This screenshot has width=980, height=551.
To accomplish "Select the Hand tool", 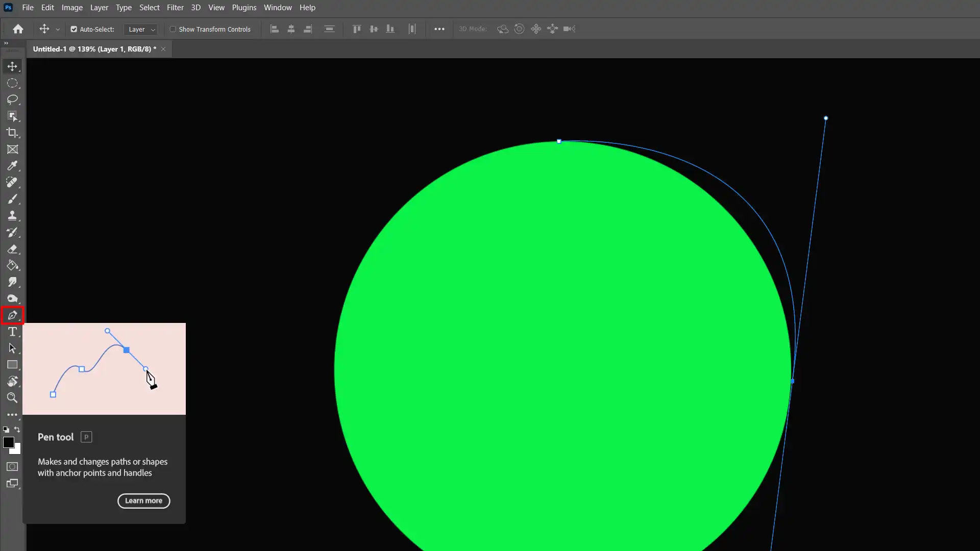I will (x=12, y=381).
